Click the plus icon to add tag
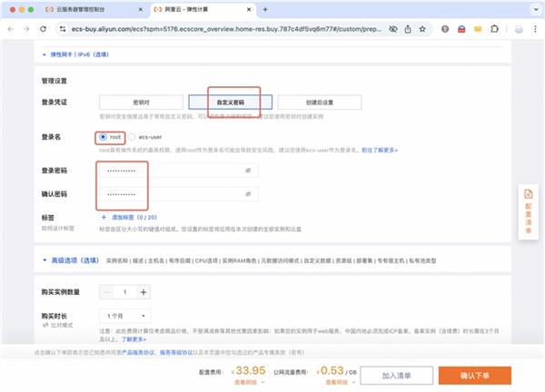 (103, 218)
